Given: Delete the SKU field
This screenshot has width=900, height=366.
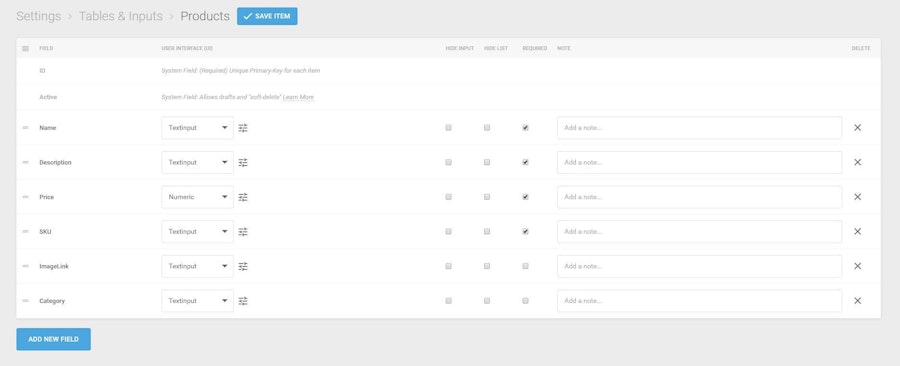Looking at the screenshot, I should (858, 232).
